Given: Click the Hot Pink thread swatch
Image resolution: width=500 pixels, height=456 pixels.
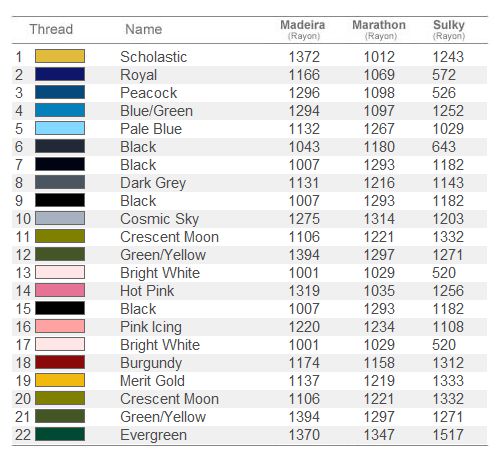Looking at the screenshot, I should [60, 290].
